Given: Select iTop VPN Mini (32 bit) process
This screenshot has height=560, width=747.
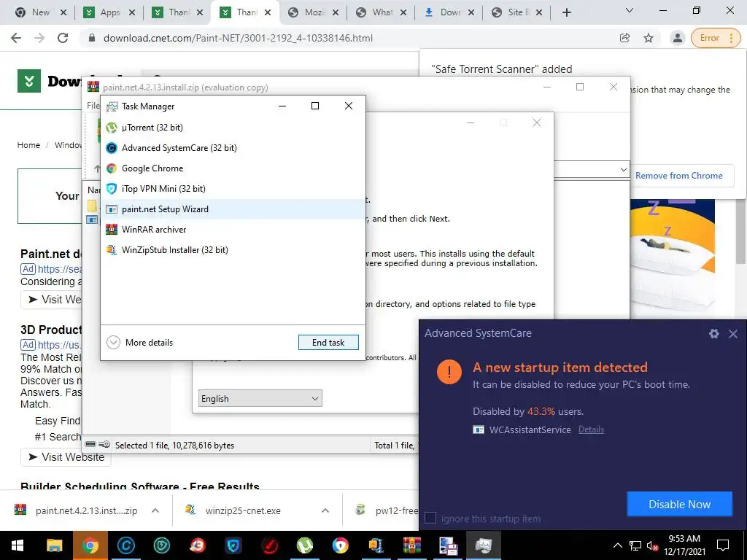Looking at the screenshot, I should [233, 189].
